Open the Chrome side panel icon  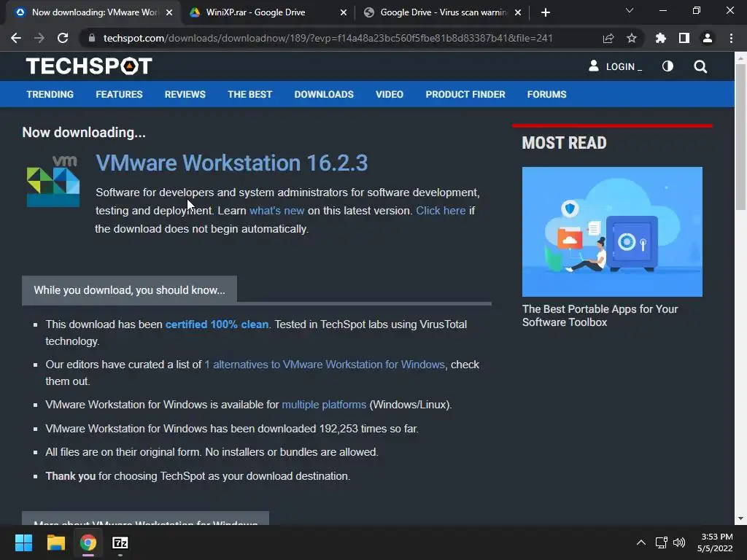684,38
